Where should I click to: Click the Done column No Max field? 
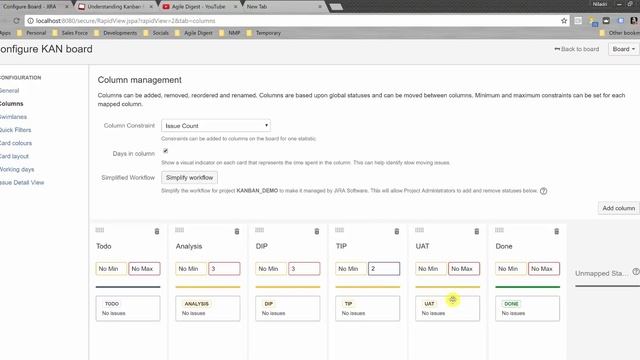click(x=544, y=269)
